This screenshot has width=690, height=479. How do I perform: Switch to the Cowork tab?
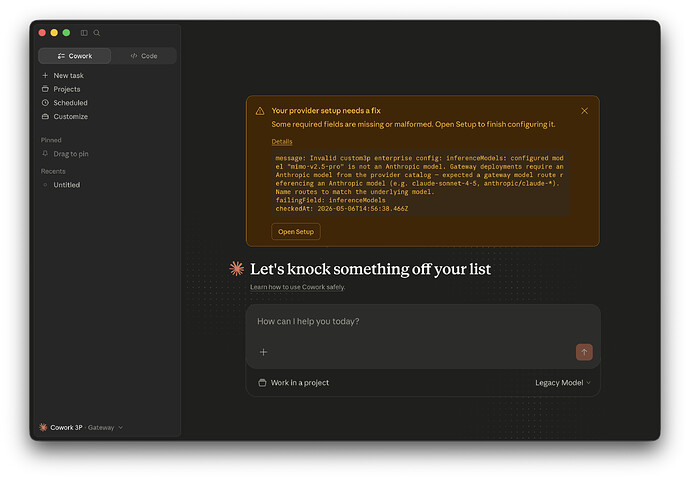[x=75, y=56]
